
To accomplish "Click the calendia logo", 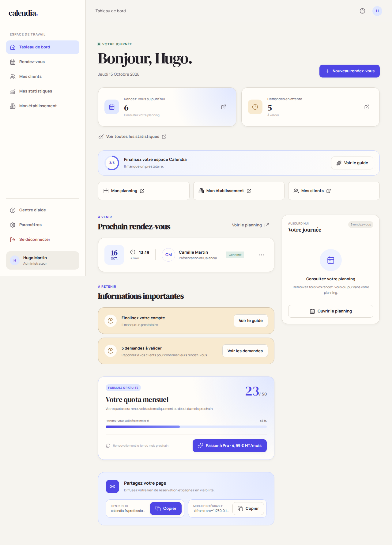I will [x=23, y=13].
